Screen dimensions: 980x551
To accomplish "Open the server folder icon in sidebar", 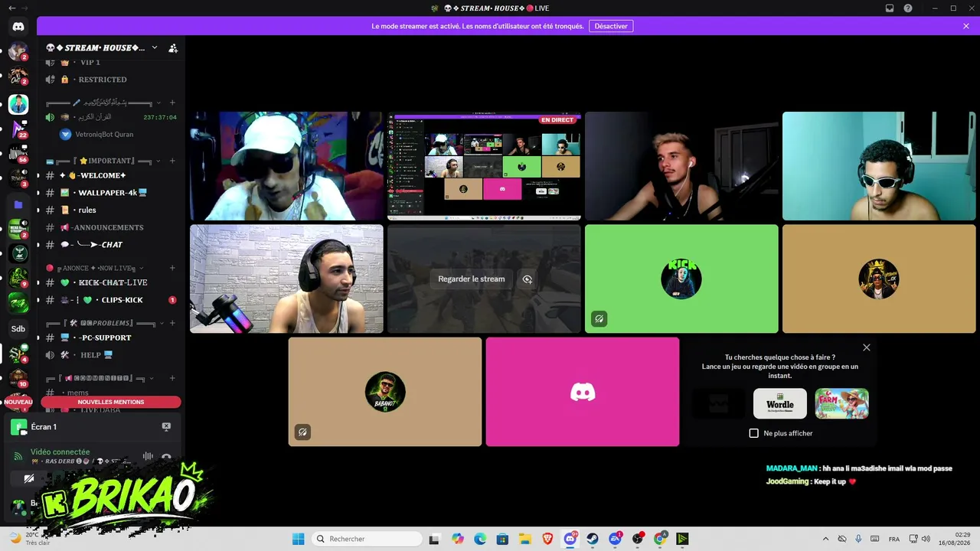I will [18, 205].
